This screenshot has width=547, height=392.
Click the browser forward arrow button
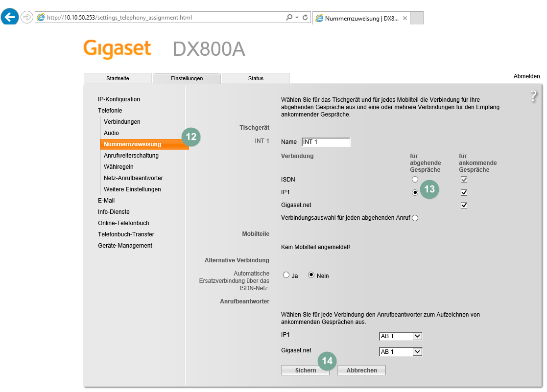click(27, 18)
